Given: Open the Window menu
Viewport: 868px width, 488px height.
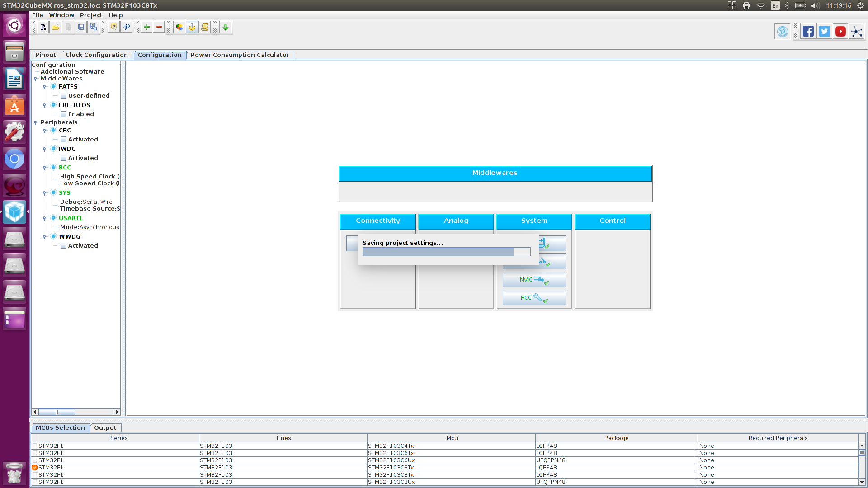Looking at the screenshot, I should 61,15.
